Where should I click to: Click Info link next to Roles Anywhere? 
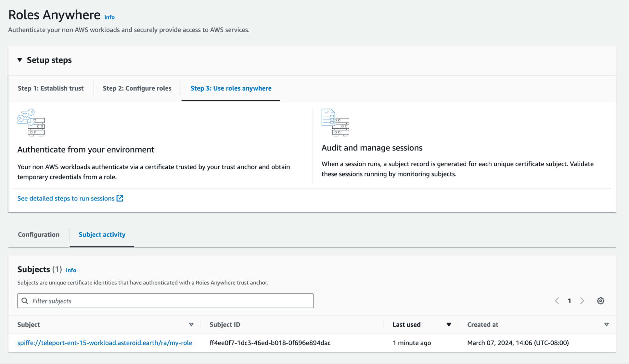tap(110, 17)
